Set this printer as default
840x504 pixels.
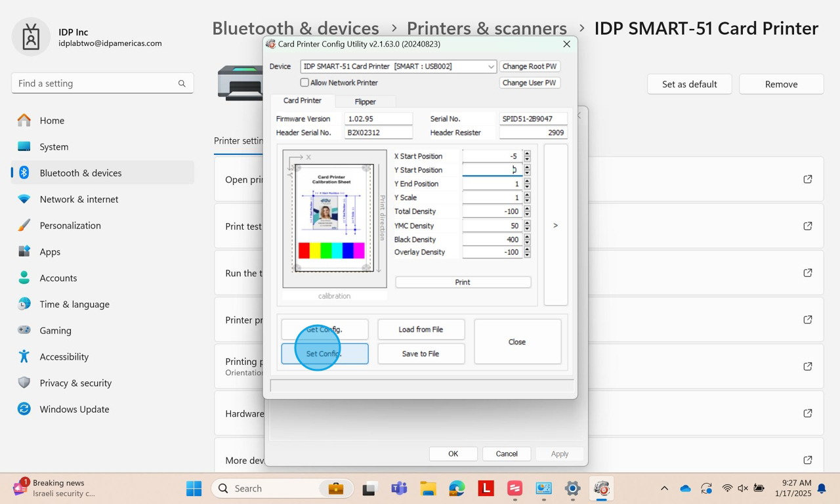pos(689,84)
